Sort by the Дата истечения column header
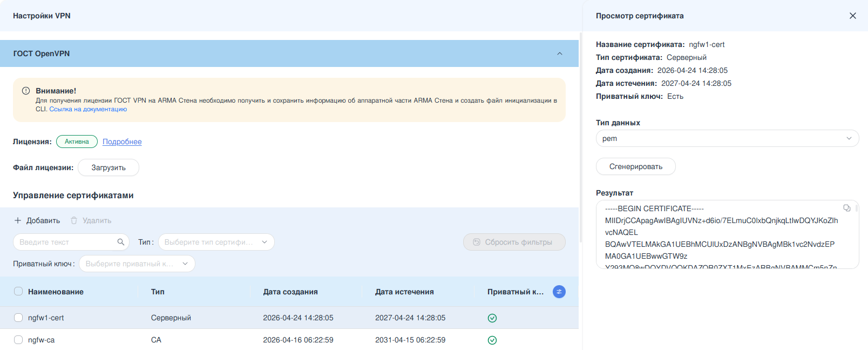 (404, 292)
